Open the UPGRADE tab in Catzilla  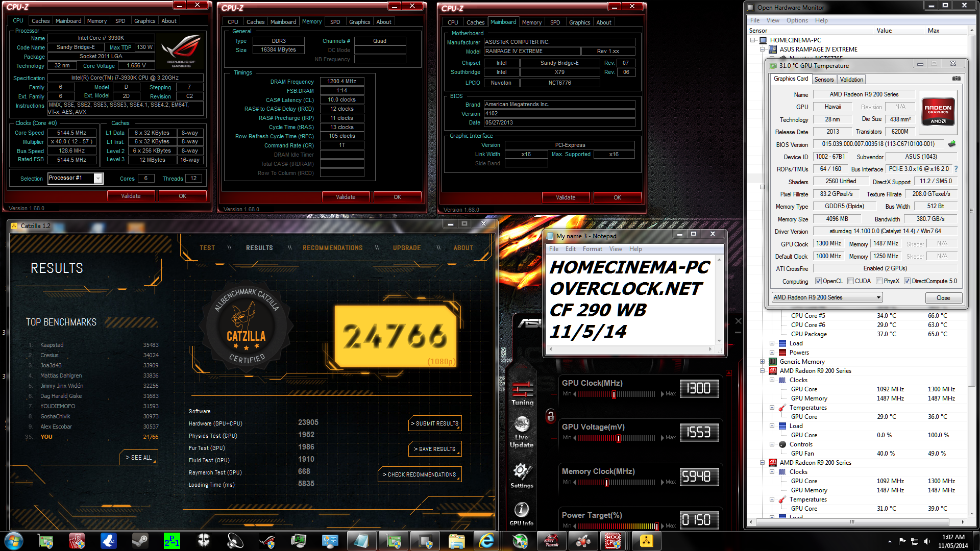[407, 248]
